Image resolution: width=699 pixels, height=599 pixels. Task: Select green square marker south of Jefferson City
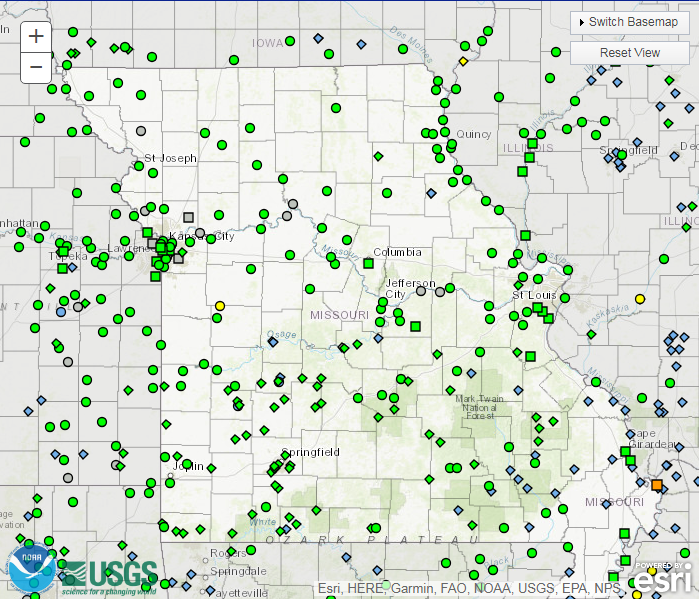click(x=416, y=326)
